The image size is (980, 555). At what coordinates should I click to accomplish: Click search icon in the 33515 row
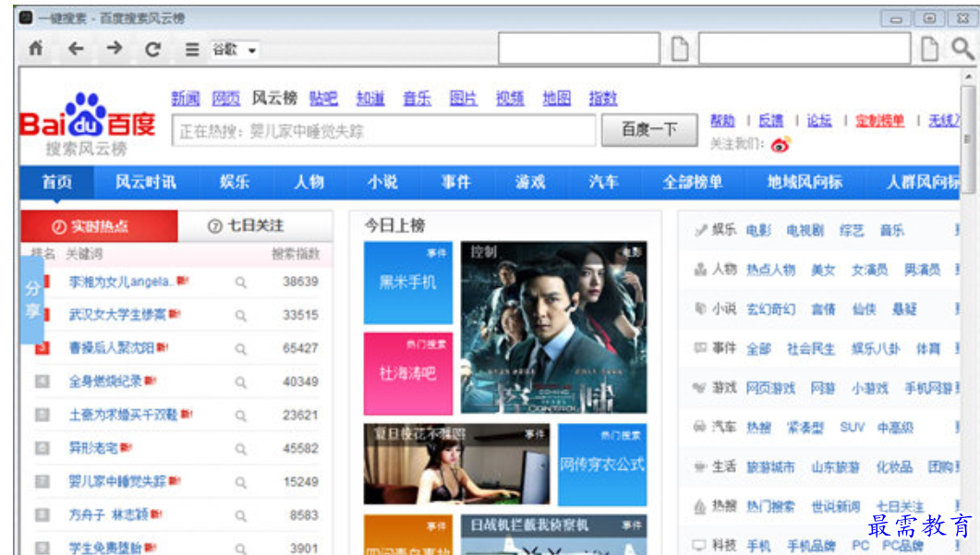click(241, 316)
